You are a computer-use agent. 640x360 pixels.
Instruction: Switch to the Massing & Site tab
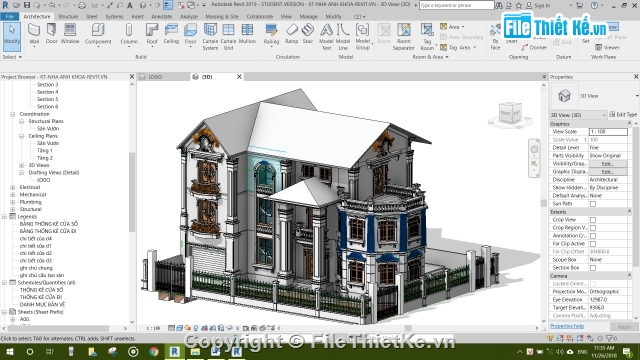222,17
